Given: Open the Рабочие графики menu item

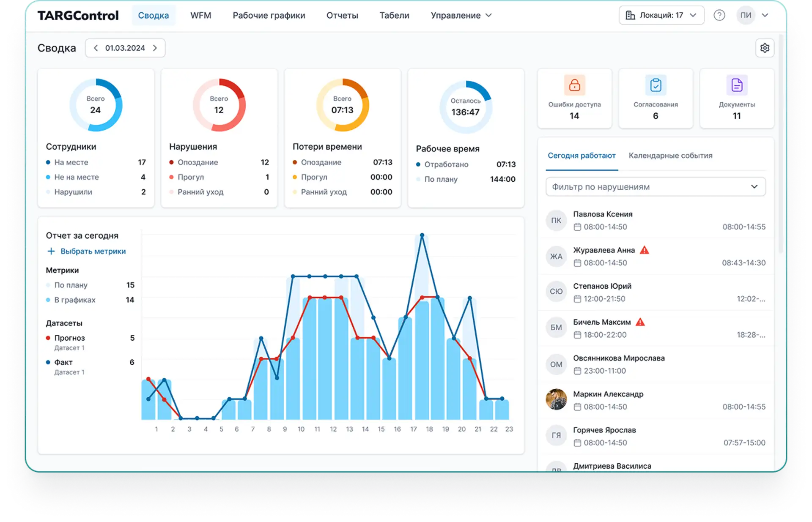Looking at the screenshot, I should tap(269, 15).
